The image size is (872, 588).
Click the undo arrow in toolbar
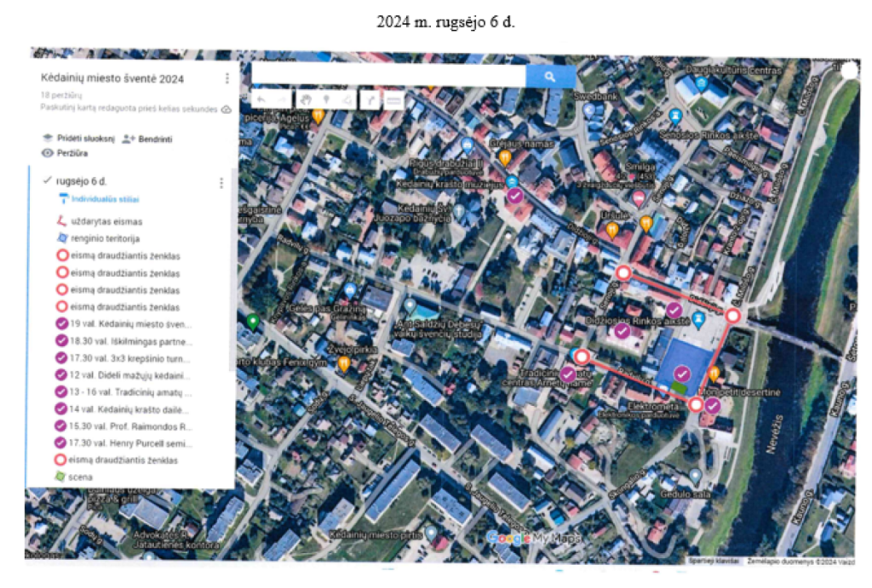[x=261, y=100]
